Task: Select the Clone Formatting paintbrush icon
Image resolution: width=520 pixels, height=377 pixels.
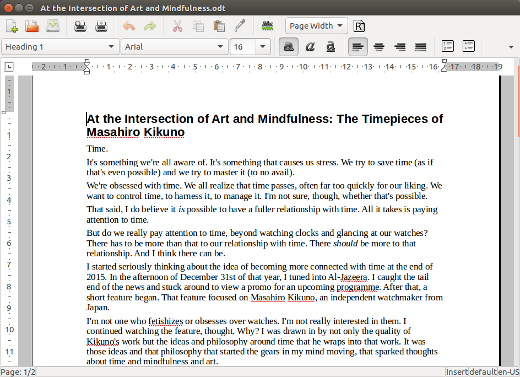Action: click(240, 26)
